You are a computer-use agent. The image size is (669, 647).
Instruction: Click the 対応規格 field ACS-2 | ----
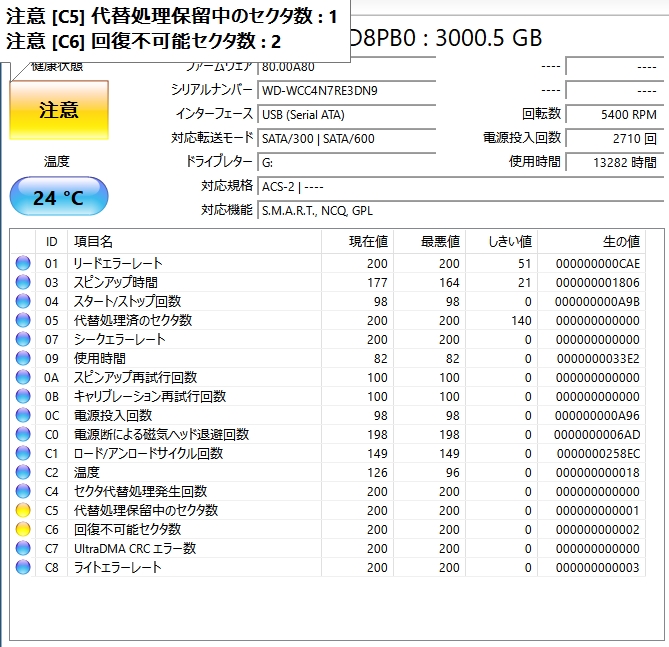pos(460,187)
